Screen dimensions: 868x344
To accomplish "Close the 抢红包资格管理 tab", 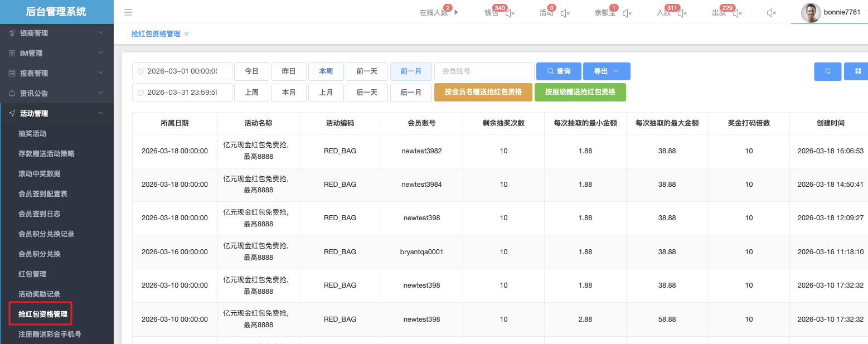I will click(x=187, y=34).
